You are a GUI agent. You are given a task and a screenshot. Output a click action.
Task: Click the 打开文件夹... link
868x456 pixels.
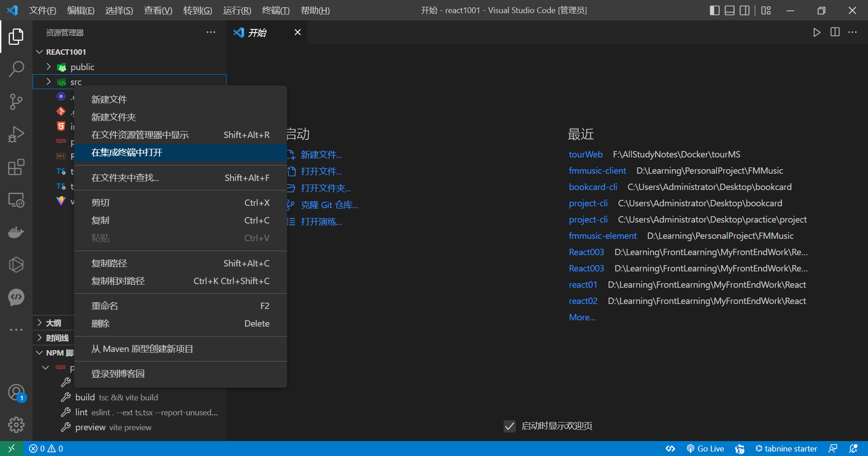[325, 188]
